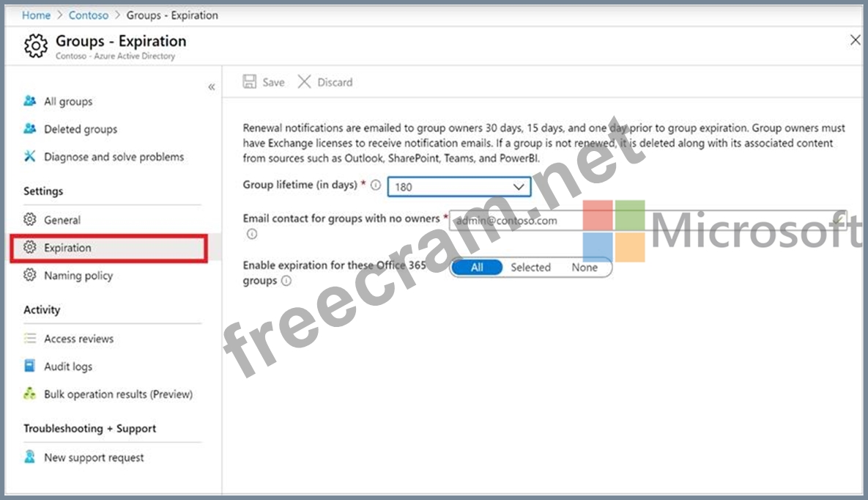Click the email contact input field
868x500 pixels.
(648, 220)
